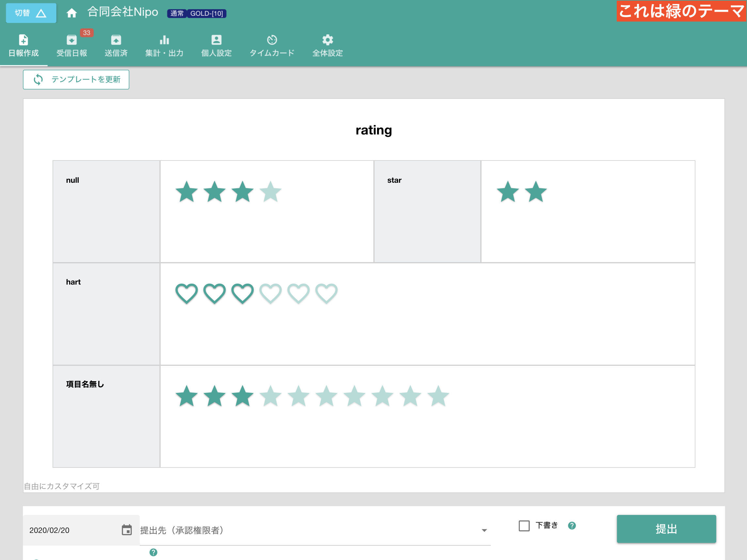Set hart rating to second heart
Viewport: 747px width, 560px height.
215,294
